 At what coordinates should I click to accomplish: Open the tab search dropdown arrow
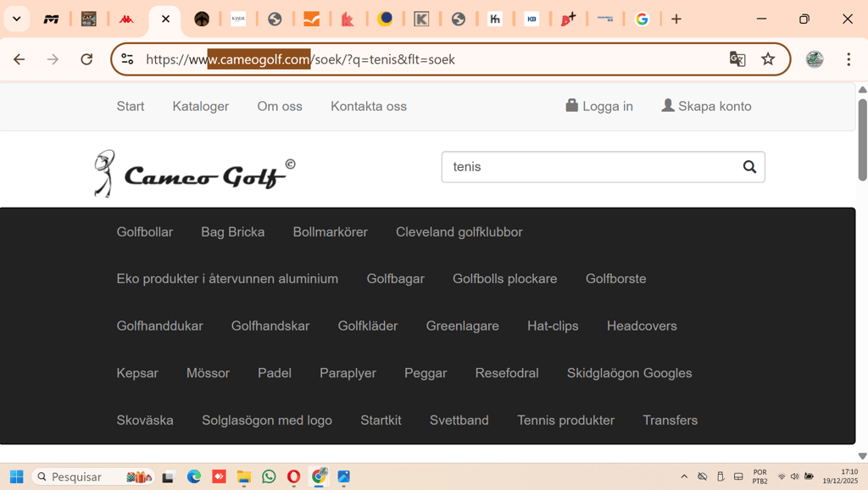[17, 19]
